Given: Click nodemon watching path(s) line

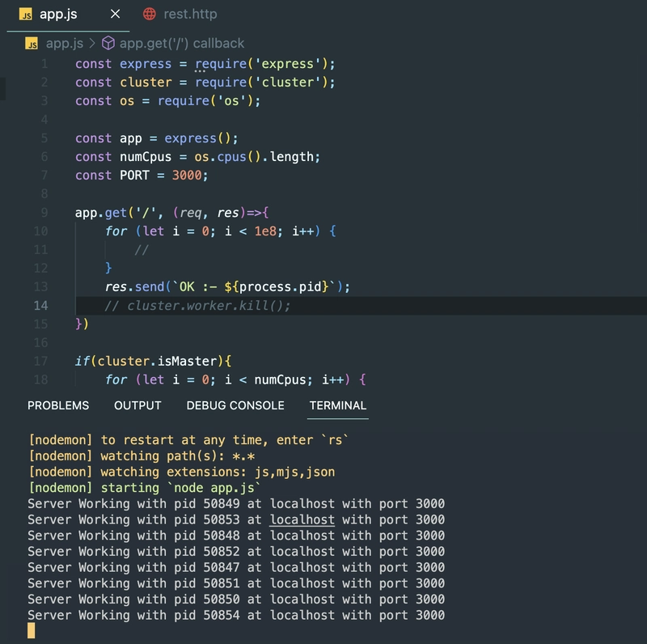Looking at the screenshot, I should click(x=142, y=456).
